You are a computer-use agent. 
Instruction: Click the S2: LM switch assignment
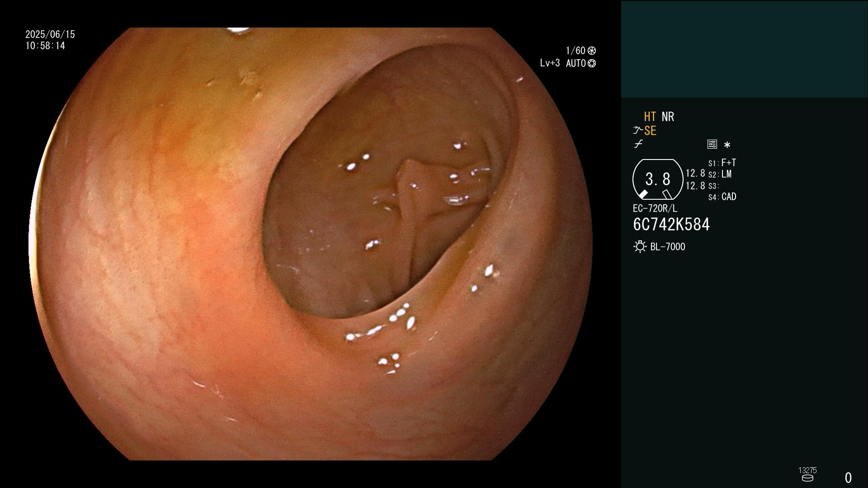[720, 174]
